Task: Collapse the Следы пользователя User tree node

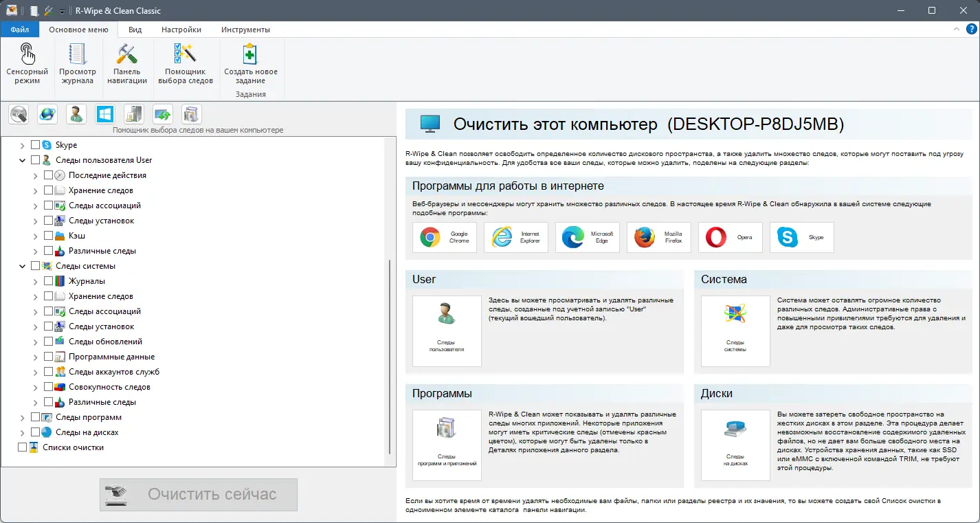Action: pyautogui.click(x=23, y=159)
